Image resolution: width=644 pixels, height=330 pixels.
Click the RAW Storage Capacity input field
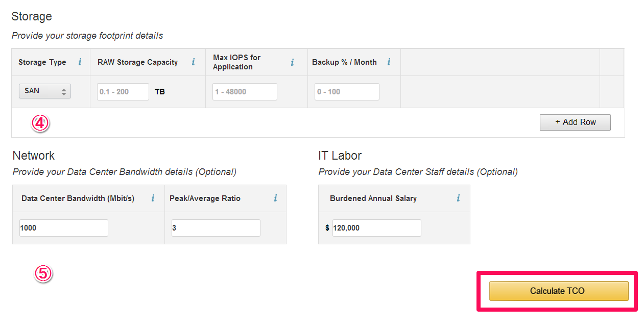(x=123, y=91)
